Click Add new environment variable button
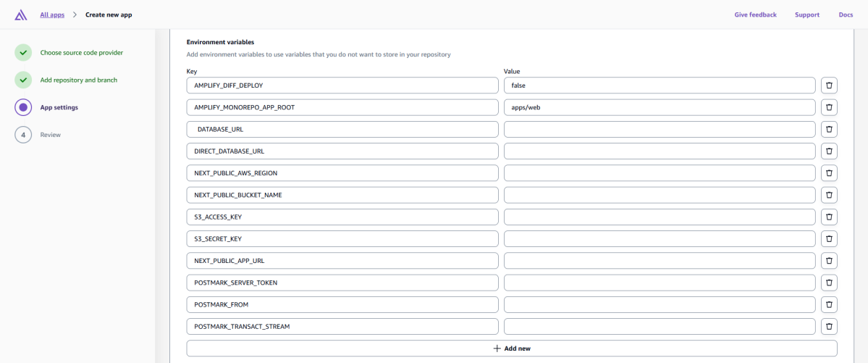 point(512,349)
